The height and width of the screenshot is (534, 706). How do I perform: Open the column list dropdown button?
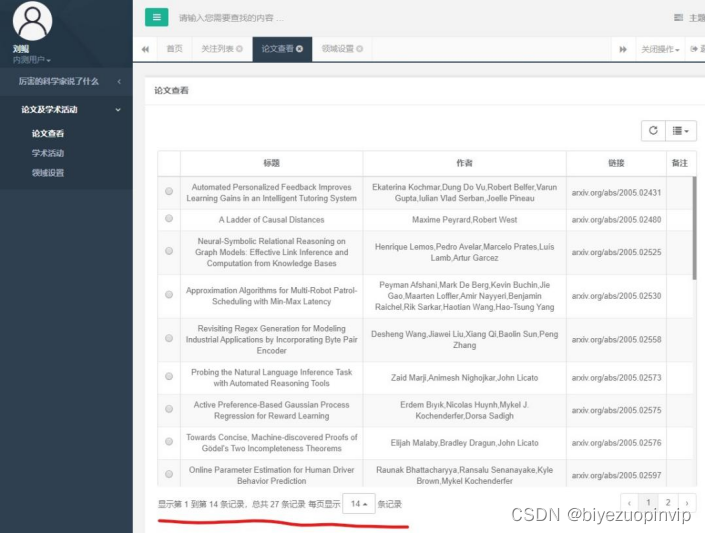[x=680, y=131]
